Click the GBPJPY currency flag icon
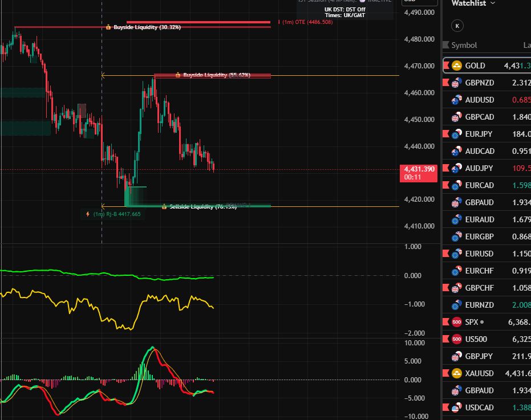Viewport: 531px width, 420px height. [457, 356]
